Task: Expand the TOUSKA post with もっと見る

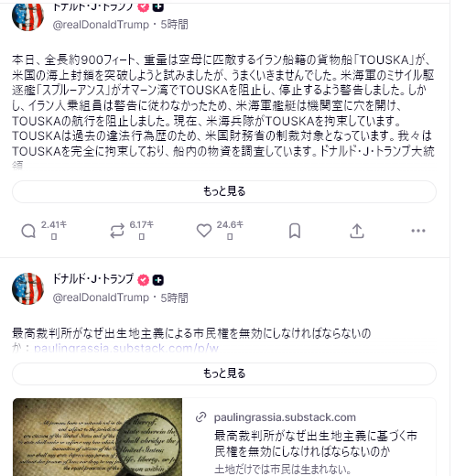Action: click(x=224, y=191)
